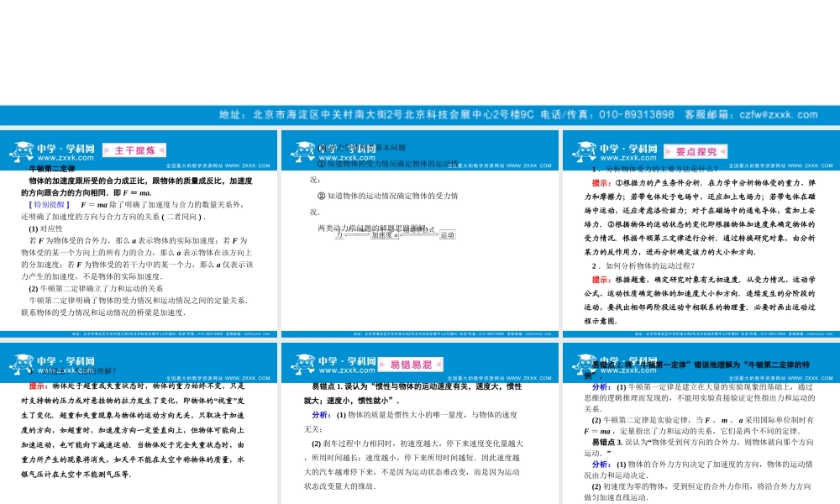Screen dimensions: 840x504
Task: Click the 中学·学科网 logo beside 易错易混
Action: pos(333,365)
